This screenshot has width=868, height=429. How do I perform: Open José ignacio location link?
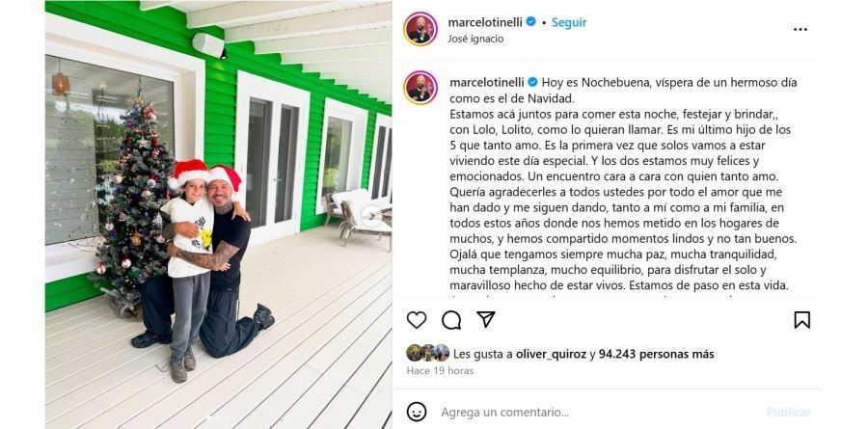[475, 40]
